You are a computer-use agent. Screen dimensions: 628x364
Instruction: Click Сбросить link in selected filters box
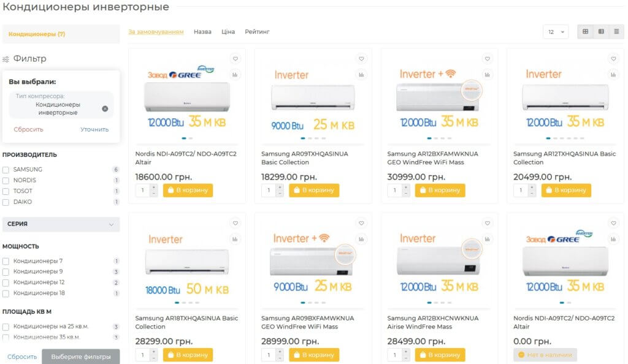coord(28,129)
